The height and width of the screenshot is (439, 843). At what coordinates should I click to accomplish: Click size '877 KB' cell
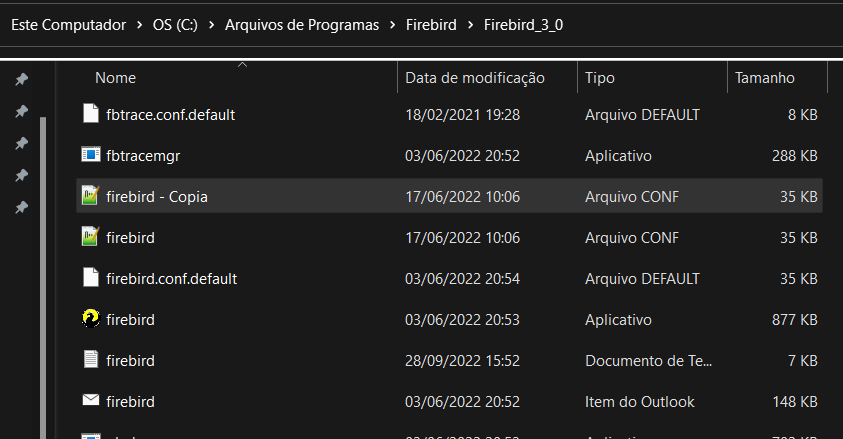(x=795, y=320)
